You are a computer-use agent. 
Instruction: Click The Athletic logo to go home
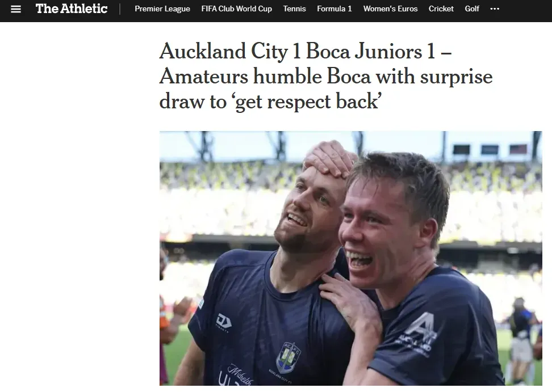(72, 9)
